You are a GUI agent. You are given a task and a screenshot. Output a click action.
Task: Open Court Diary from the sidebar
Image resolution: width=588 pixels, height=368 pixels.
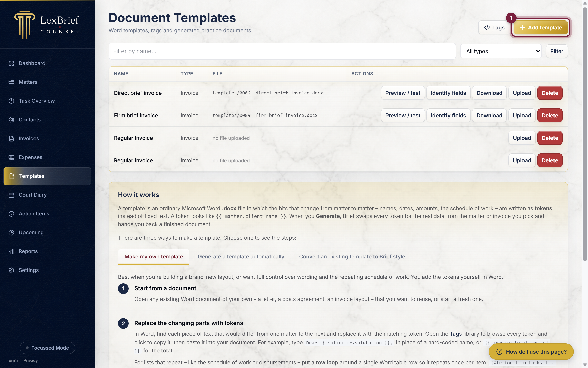coord(47,195)
